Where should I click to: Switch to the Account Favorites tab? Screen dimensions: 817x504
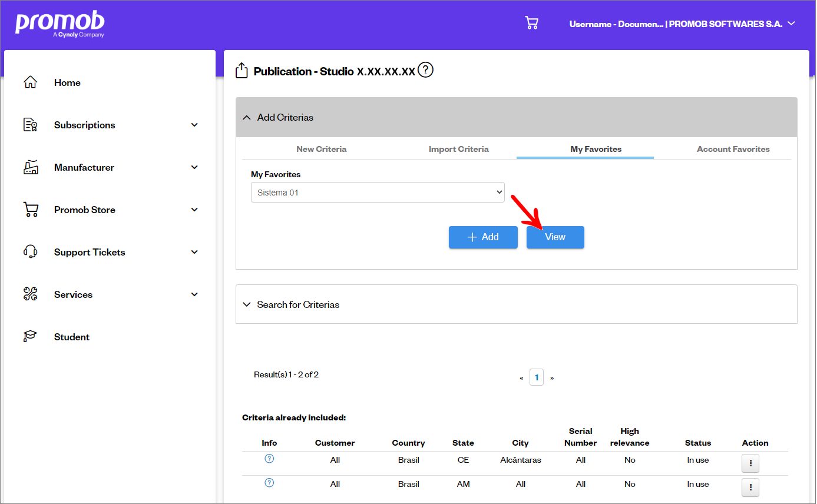click(x=733, y=149)
